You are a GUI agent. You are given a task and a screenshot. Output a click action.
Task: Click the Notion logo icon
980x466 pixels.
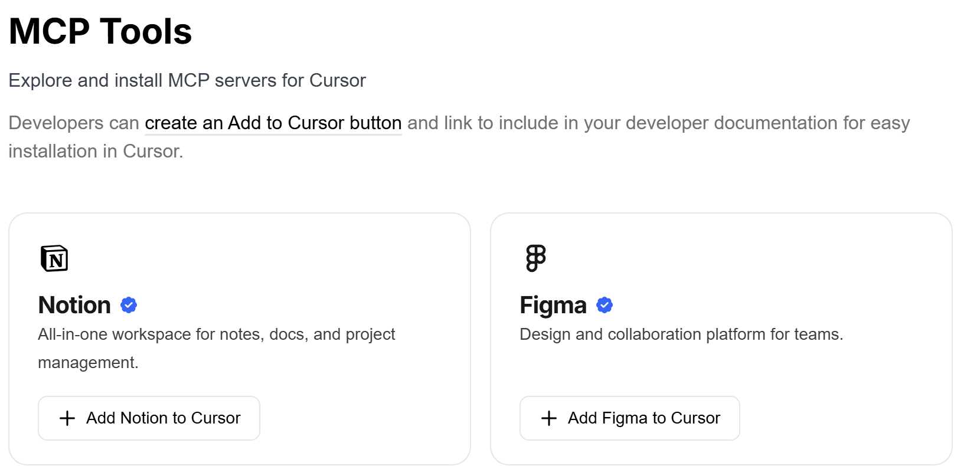54,258
